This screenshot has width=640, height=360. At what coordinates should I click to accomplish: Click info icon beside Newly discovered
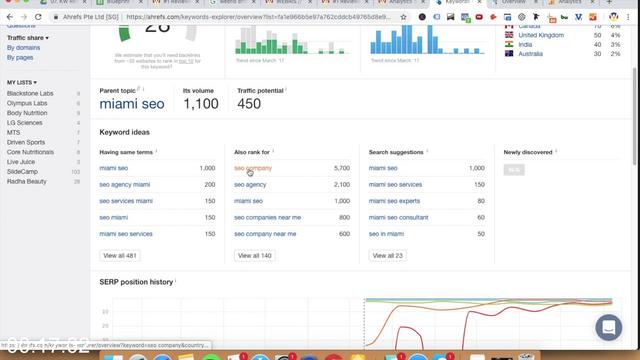(x=556, y=151)
